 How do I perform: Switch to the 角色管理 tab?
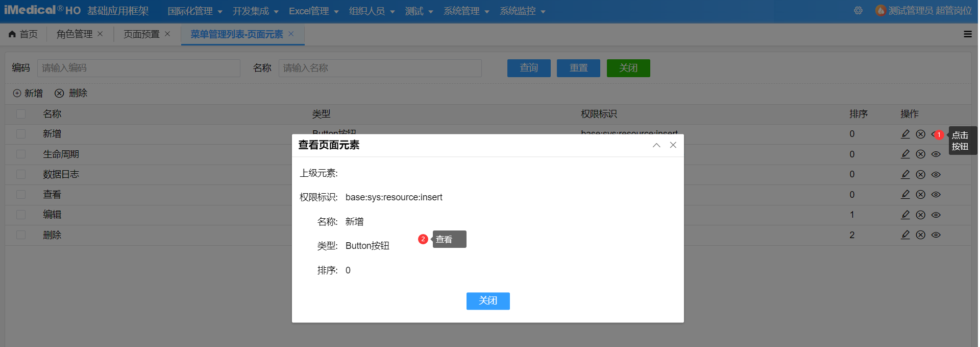click(75, 34)
